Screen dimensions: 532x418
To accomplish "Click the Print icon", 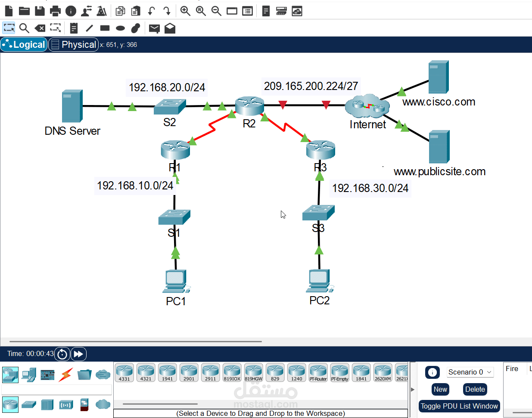I will tap(55, 11).
